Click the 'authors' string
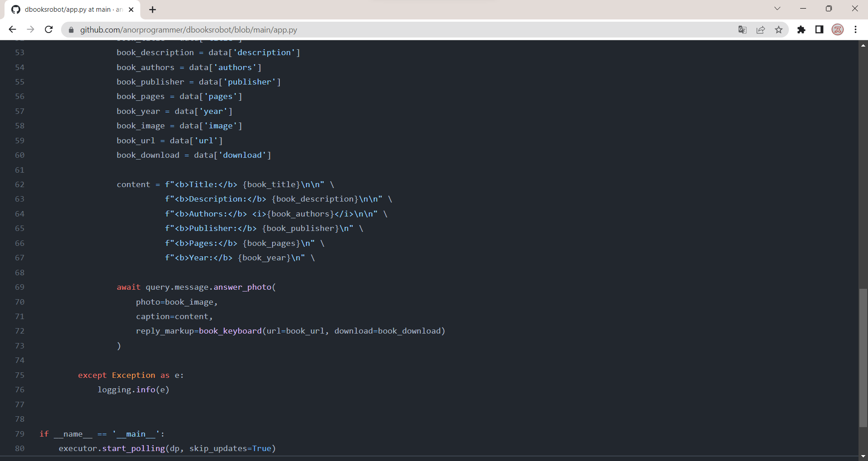 [x=235, y=67]
